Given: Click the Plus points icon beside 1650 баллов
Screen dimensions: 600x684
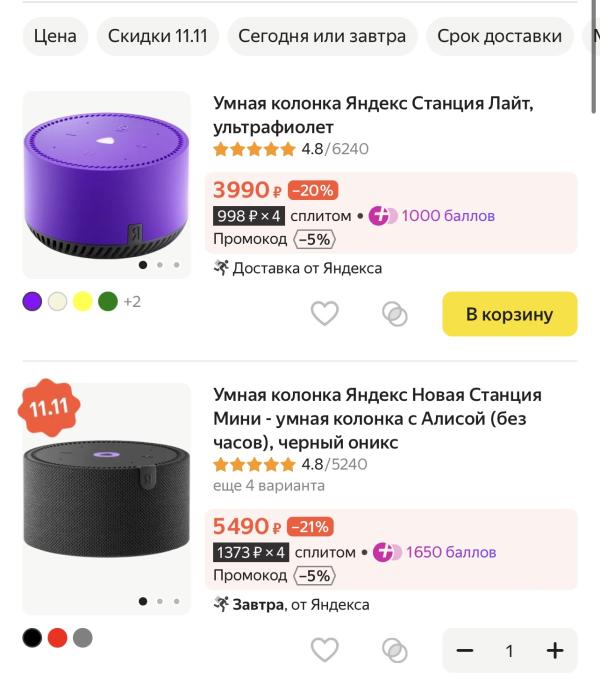Looking at the screenshot, I should point(387,552).
